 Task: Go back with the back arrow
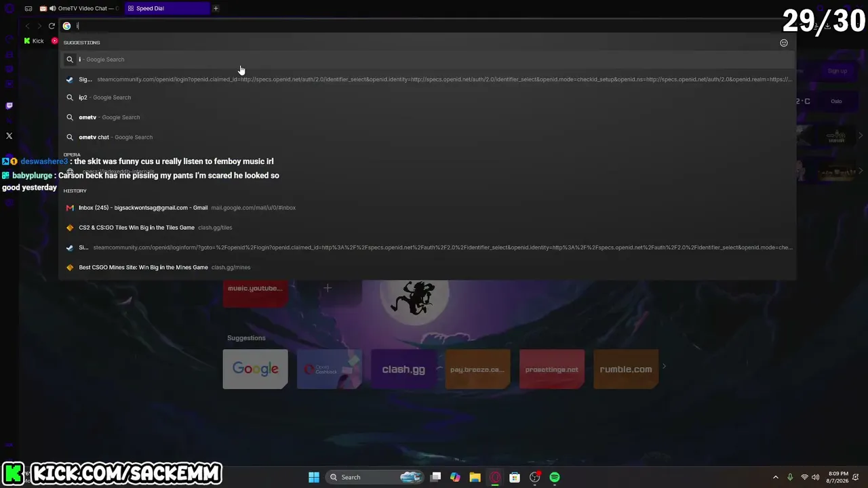click(x=27, y=26)
